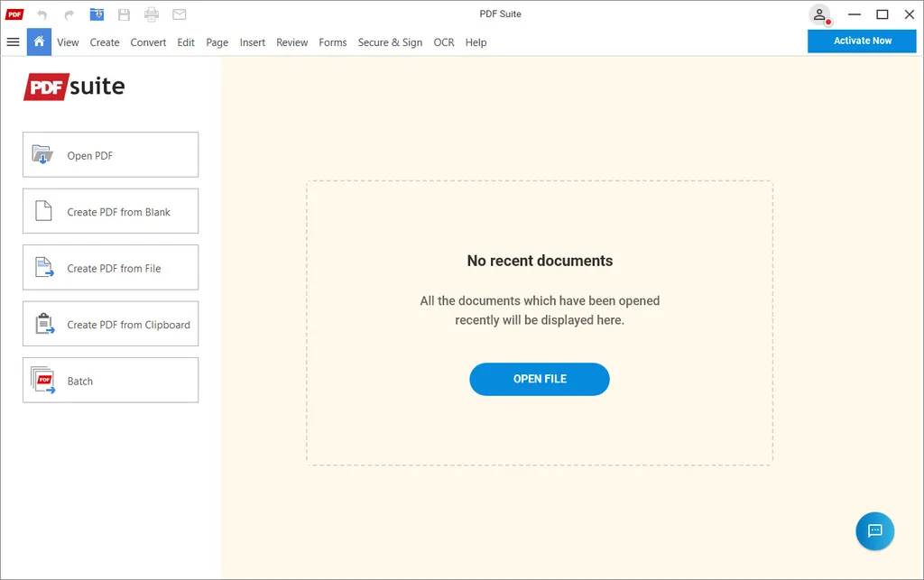
Task: Click the Save floppy disk icon
Action: (x=124, y=14)
